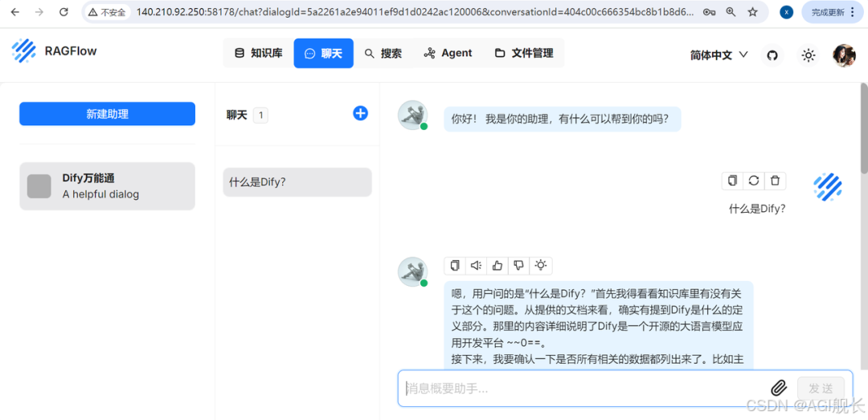Reload the browser page

click(x=63, y=11)
